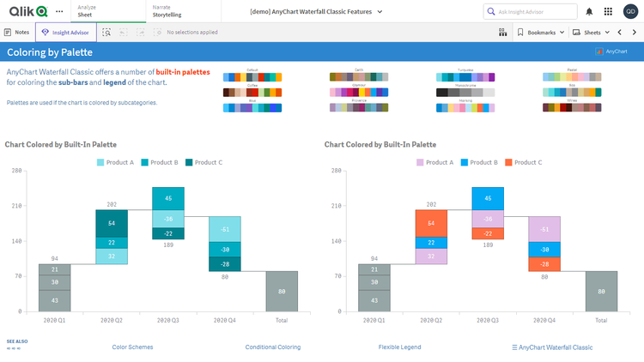
Task: Open the Conditional Coloring link
Action: pos(273,347)
